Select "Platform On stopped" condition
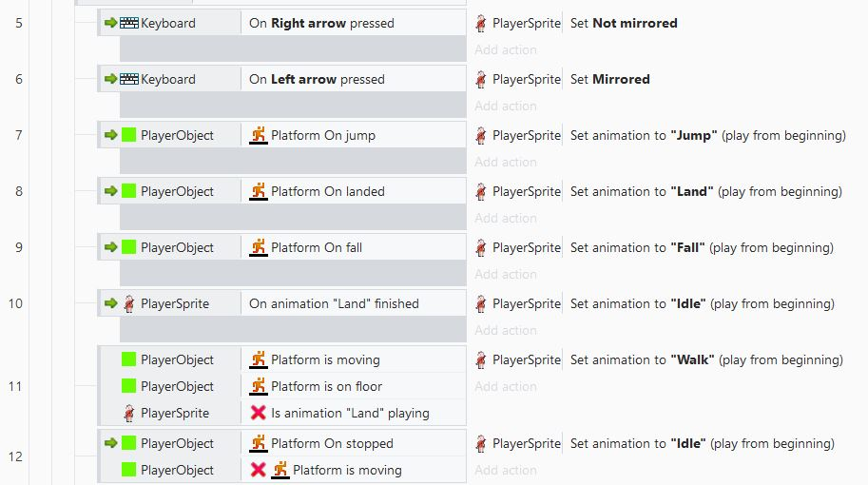The image size is (868, 485). 332,443
